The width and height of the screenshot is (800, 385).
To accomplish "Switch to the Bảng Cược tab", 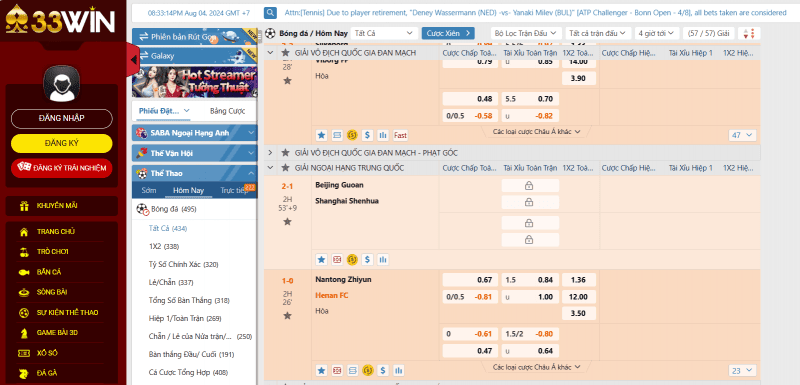I will click(x=228, y=111).
